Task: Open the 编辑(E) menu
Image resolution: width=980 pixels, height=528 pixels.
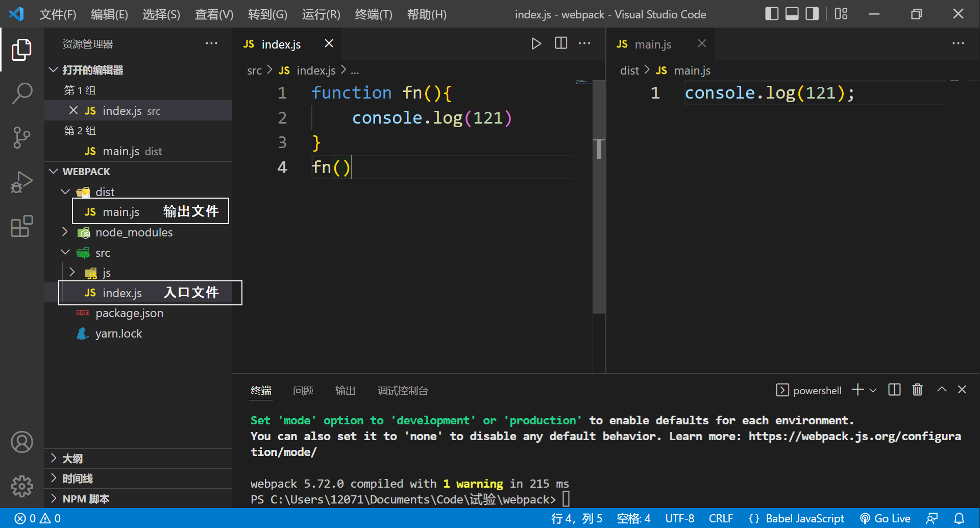Action: tap(109, 14)
